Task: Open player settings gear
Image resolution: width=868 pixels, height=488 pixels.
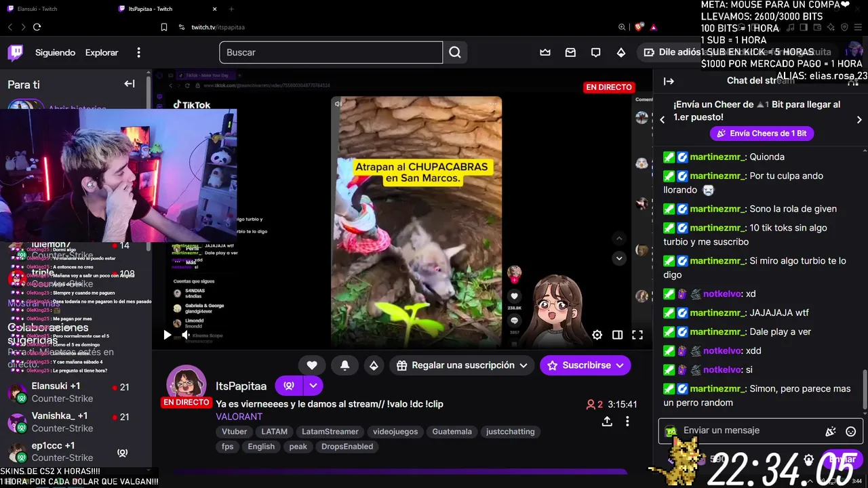Action: pyautogui.click(x=597, y=335)
